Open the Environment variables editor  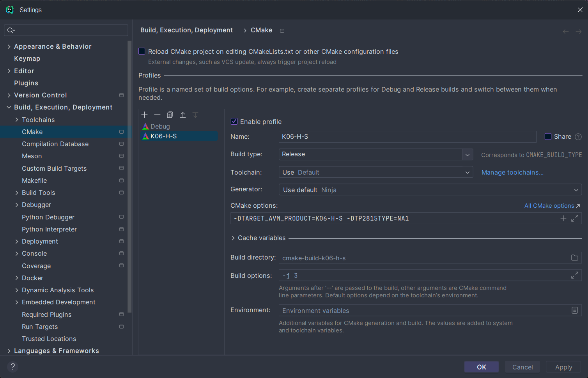click(574, 310)
